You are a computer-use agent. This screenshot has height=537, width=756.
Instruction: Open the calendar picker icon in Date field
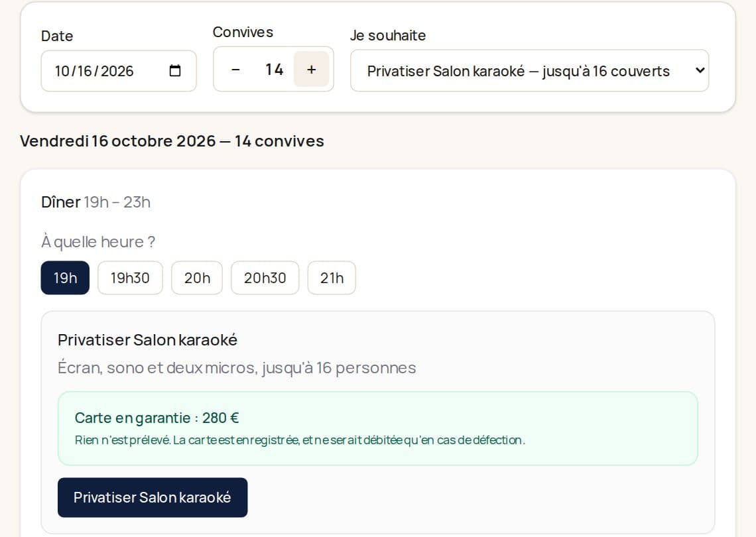pos(175,71)
